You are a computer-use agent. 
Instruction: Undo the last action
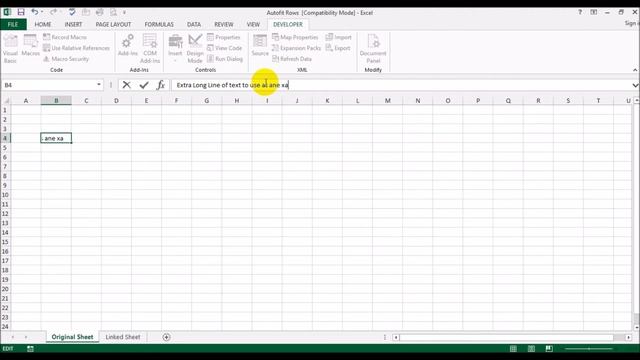pyautogui.click(x=35, y=12)
